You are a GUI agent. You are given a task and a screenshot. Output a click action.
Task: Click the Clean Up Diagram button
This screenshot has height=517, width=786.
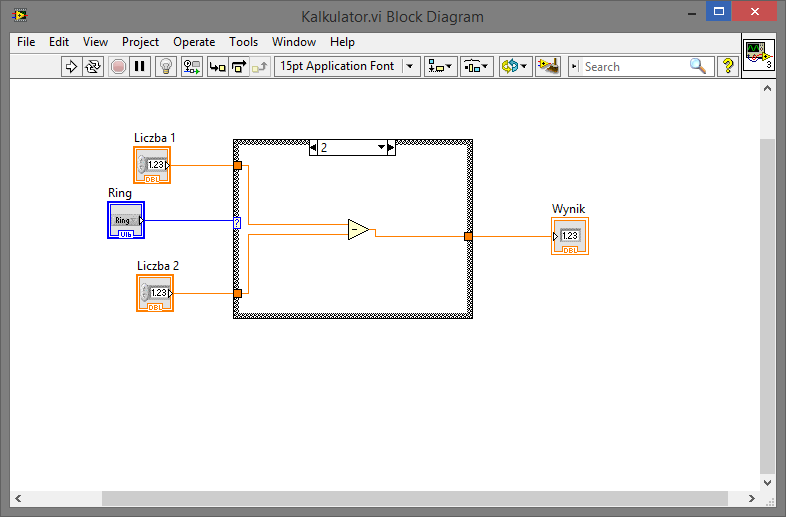point(547,67)
